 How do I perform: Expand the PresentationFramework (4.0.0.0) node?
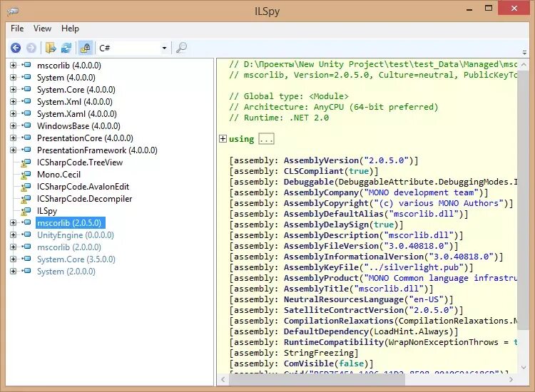[13, 150]
